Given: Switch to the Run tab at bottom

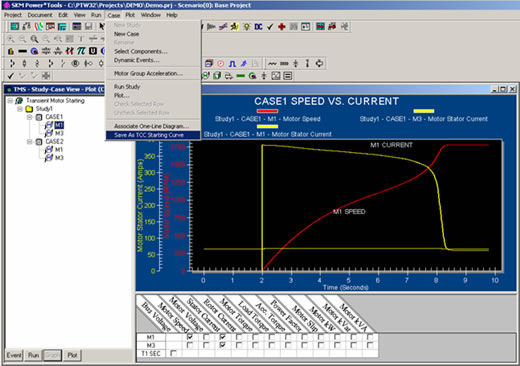Looking at the screenshot, I should (x=33, y=355).
